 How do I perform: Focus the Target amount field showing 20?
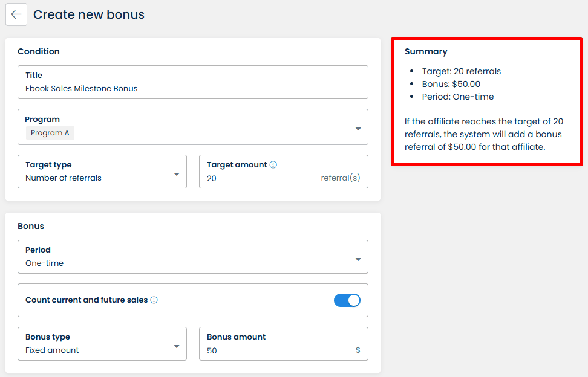coord(260,178)
